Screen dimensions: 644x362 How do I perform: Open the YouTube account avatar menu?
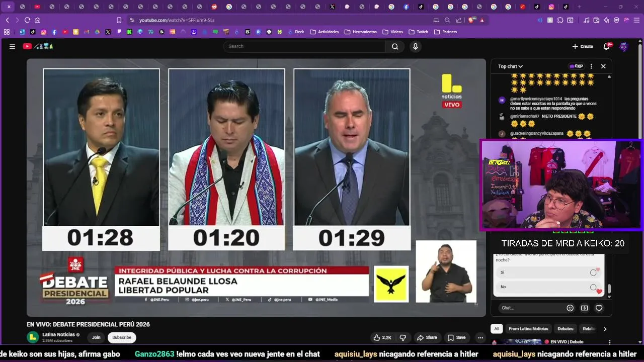tap(624, 46)
